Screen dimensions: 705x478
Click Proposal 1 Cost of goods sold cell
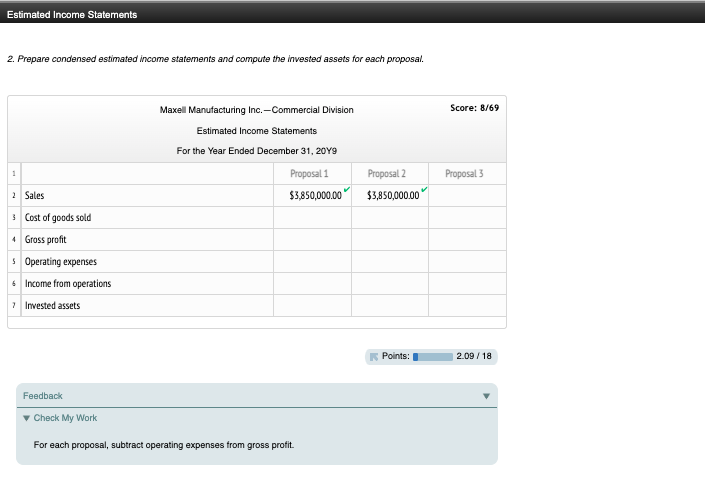coord(312,218)
